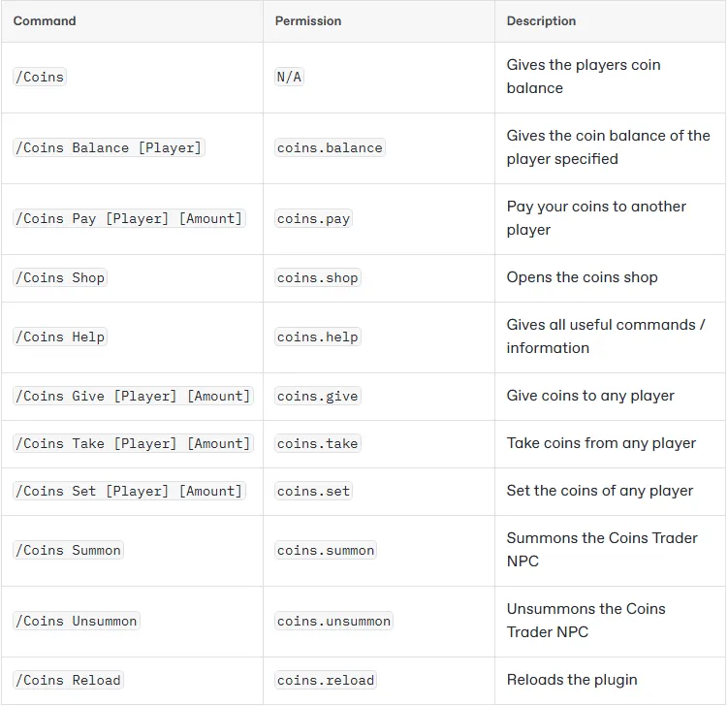Select the coins.reload permission text
This screenshot has height=706, width=728.
326,680
